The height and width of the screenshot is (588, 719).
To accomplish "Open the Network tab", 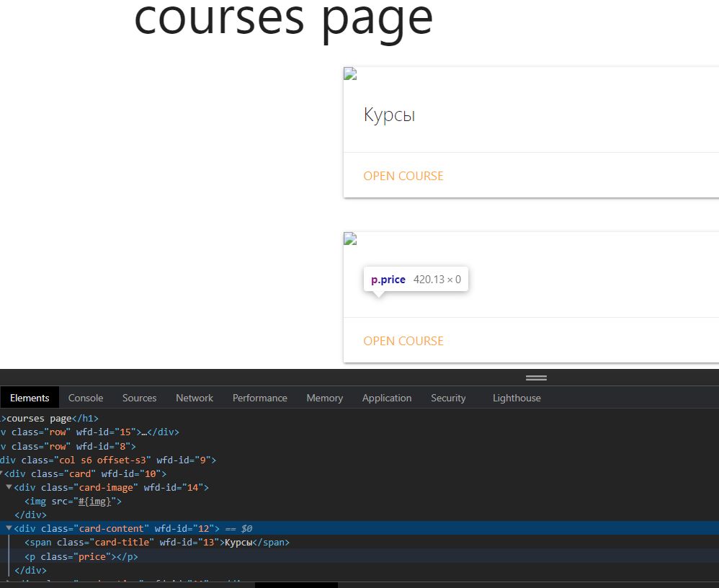I will (195, 398).
